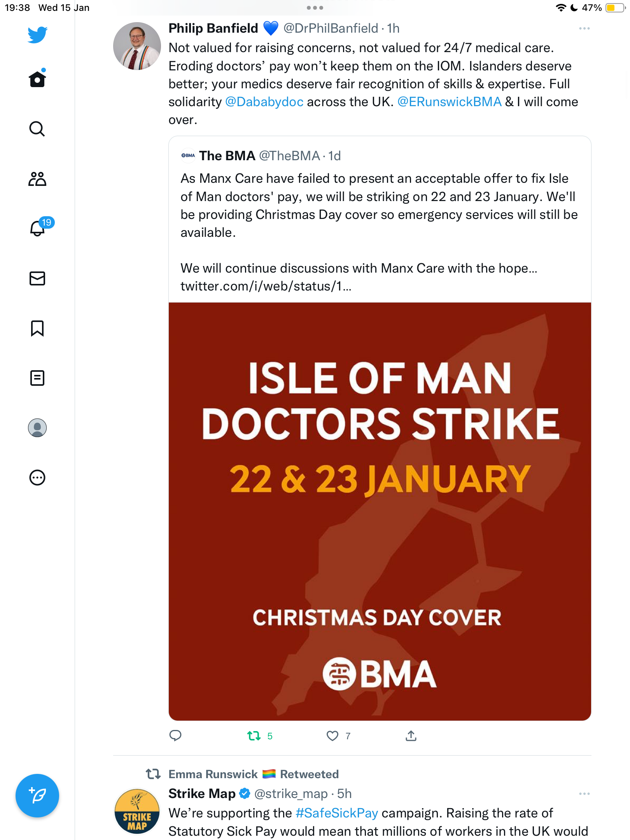The height and width of the screenshot is (840, 630).
Task: Open the Twitter bird logo home
Action: pyautogui.click(x=37, y=35)
